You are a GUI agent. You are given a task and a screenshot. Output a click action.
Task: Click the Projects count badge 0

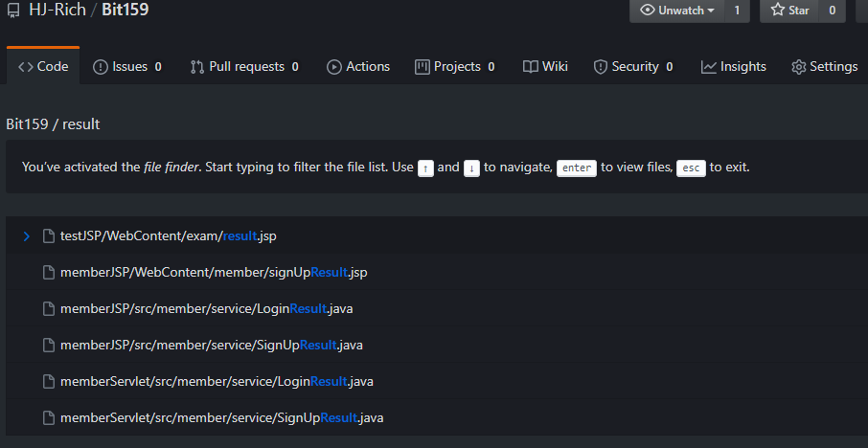(x=491, y=67)
